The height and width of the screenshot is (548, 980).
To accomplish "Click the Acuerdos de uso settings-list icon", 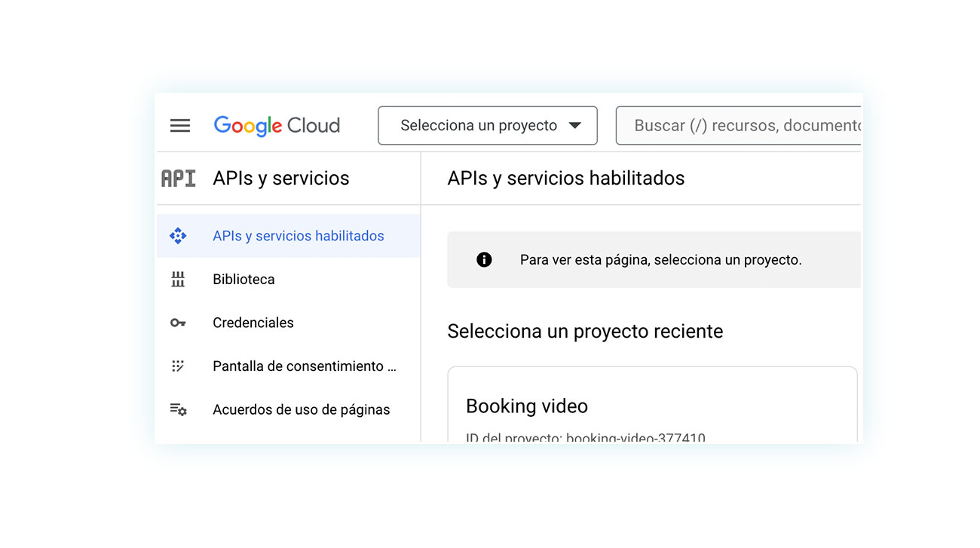I will (179, 410).
